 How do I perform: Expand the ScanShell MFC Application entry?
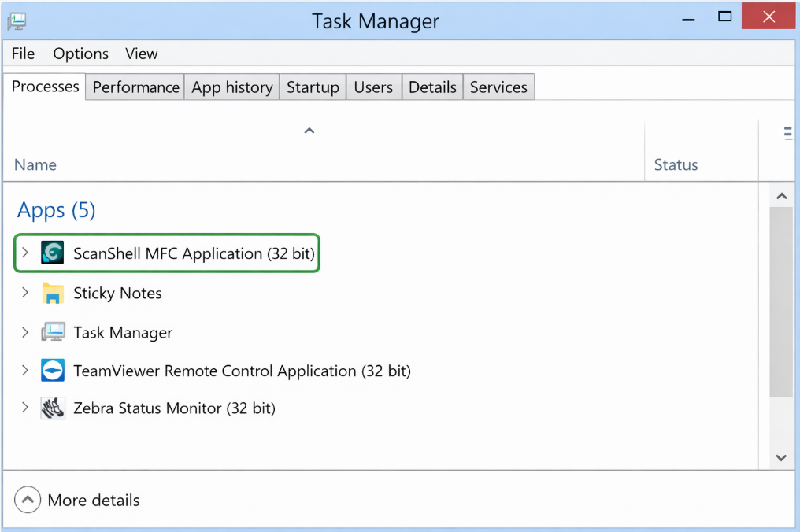[x=25, y=253]
